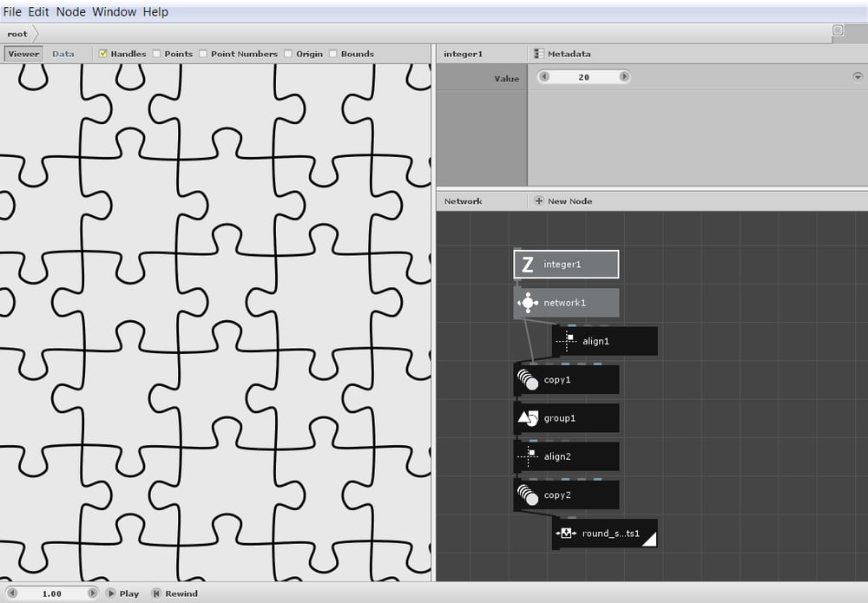This screenshot has height=603, width=868.
Task: Click the New Node plus icon
Action: 539,200
